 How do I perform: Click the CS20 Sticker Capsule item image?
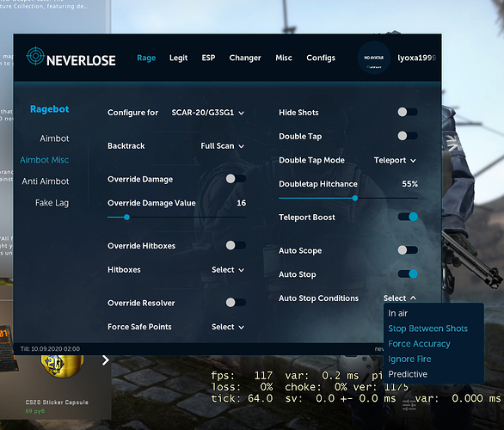pyautogui.click(x=63, y=366)
